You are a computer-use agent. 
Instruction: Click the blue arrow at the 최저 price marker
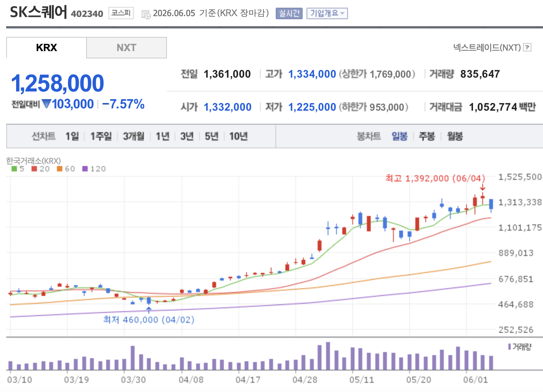149,310
